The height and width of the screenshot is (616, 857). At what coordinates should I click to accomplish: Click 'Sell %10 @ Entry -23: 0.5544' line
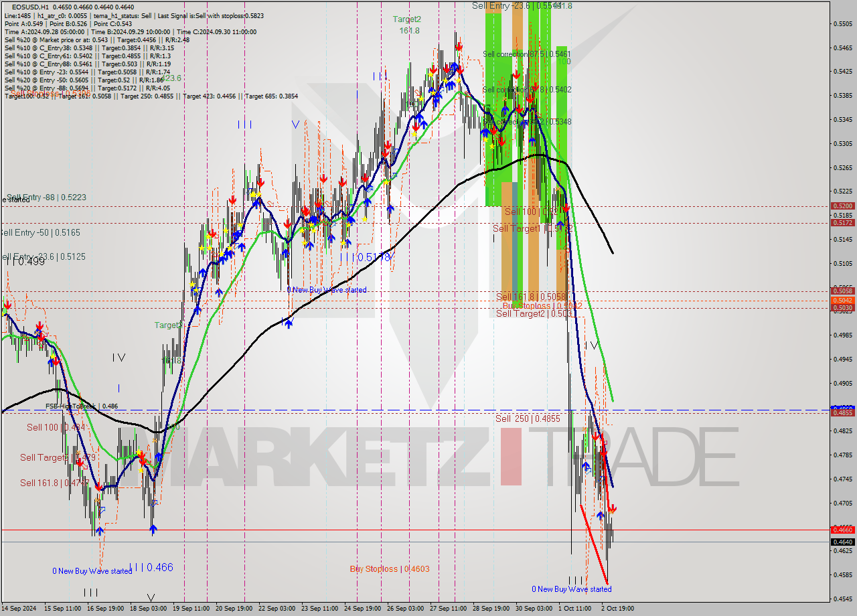pyautogui.click(x=87, y=72)
